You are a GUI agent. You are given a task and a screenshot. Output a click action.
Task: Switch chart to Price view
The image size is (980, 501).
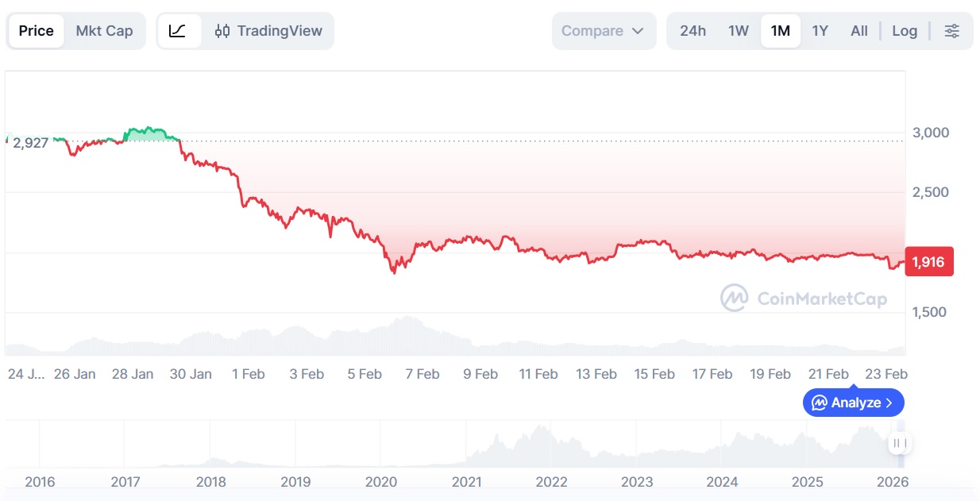point(37,31)
